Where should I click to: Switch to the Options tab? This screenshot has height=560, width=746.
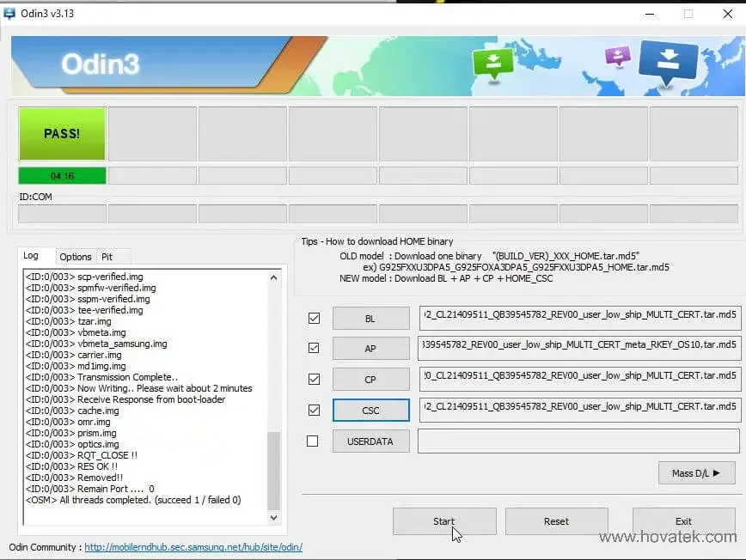pyautogui.click(x=76, y=257)
